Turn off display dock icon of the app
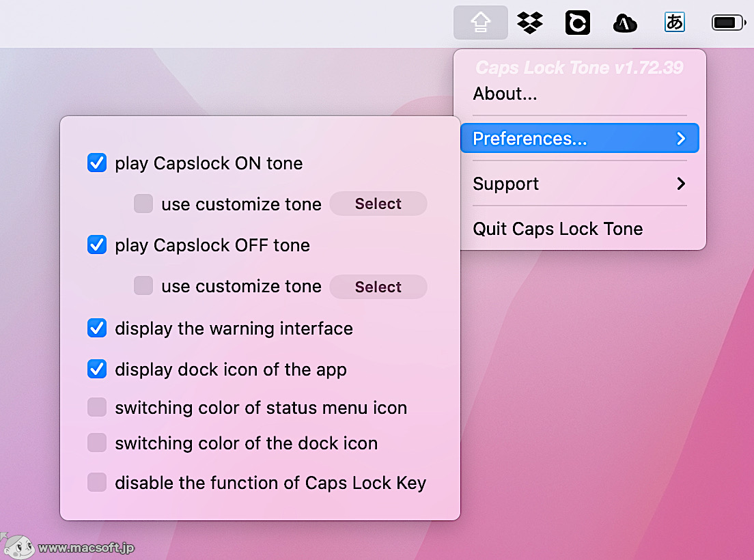This screenshot has width=754, height=560. click(97, 369)
